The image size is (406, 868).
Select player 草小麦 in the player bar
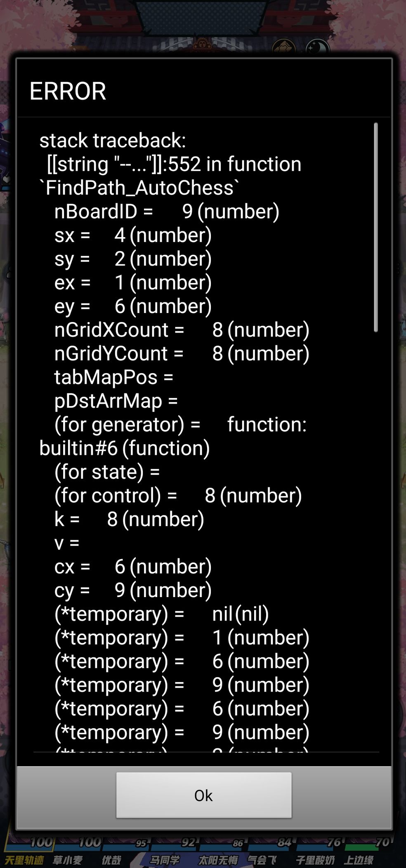[x=68, y=860]
